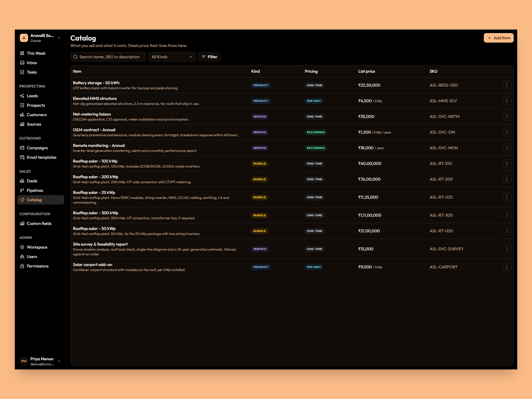Select the Rooftop solar – 200 kWp item
The image size is (532, 399).
(x=95, y=177)
